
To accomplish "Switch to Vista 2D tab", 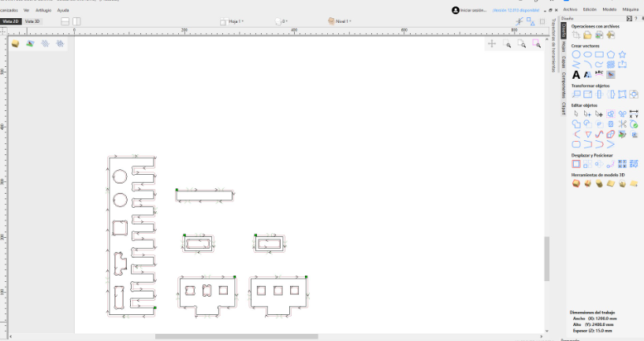I will pos(10,21).
